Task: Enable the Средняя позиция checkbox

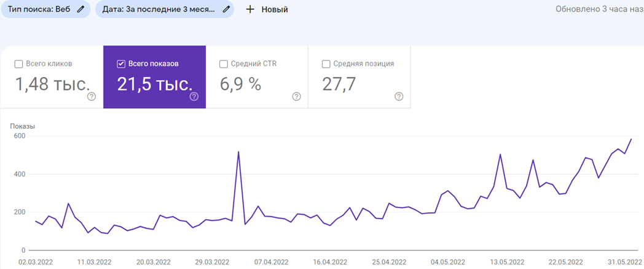Action: coord(326,64)
